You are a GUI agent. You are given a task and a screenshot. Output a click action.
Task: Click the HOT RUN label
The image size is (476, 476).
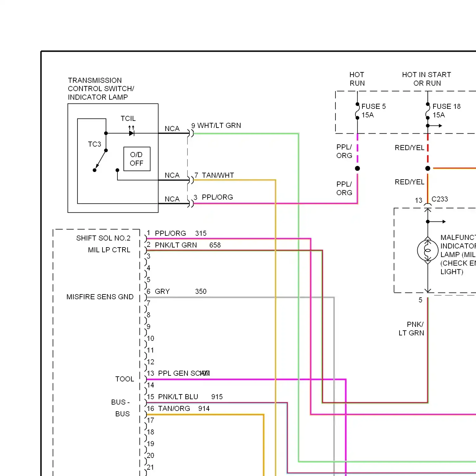pyautogui.click(x=357, y=79)
